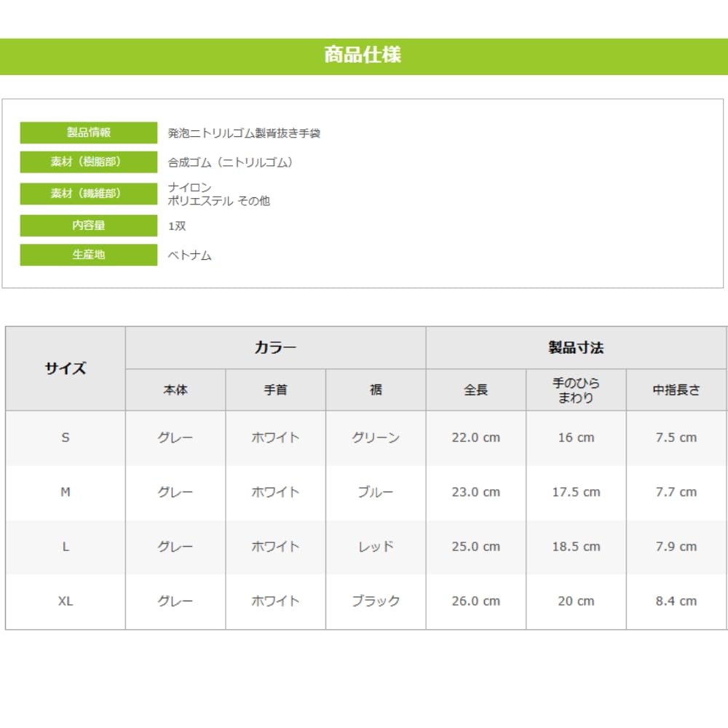Click the 18.5 cm palm circumference cell
The height and width of the screenshot is (728, 728).
576,547
